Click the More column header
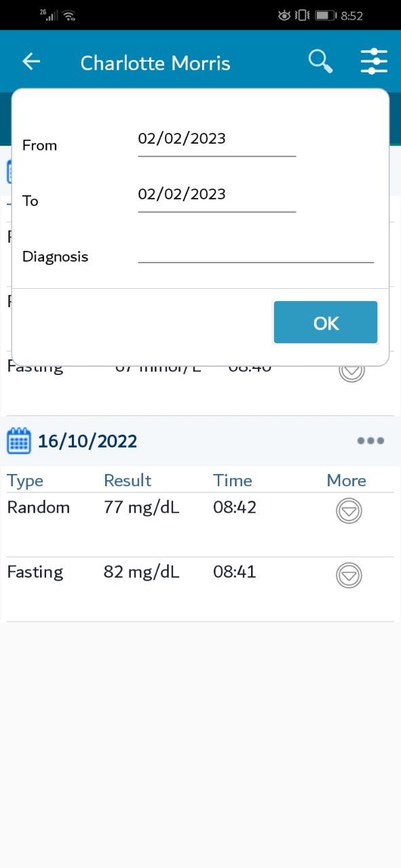 pyautogui.click(x=346, y=480)
